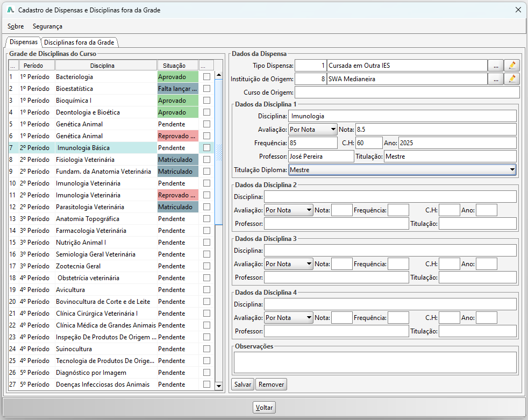Click the Tipo Dispensa code field showing 1

tap(310, 66)
